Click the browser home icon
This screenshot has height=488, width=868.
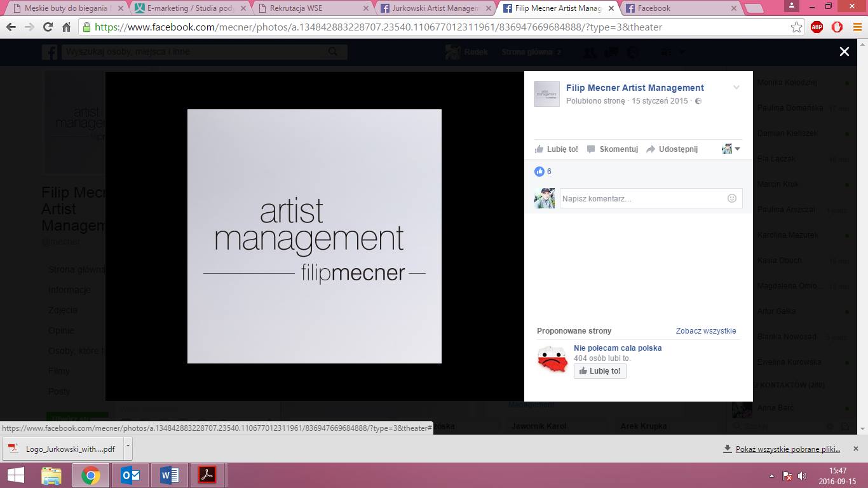(66, 27)
